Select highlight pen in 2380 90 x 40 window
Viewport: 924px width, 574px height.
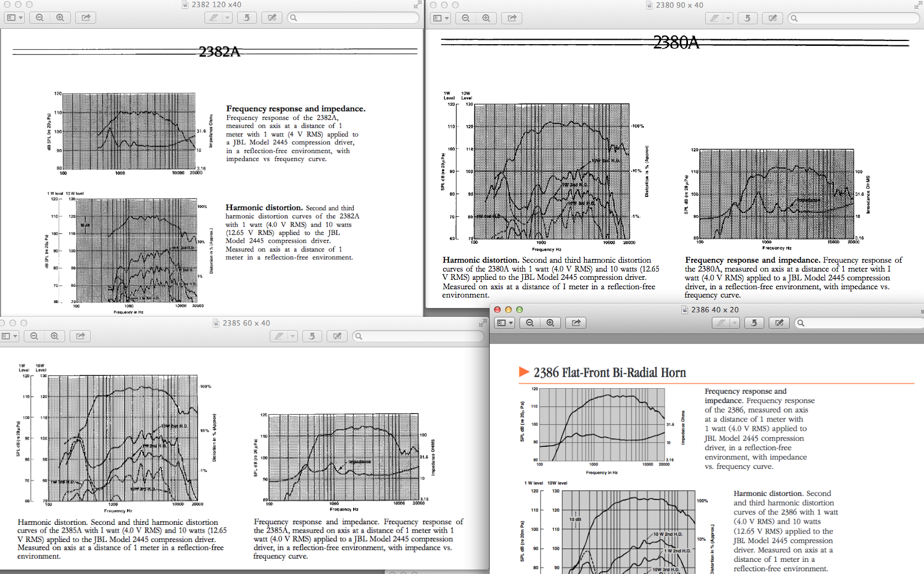[714, 18]
